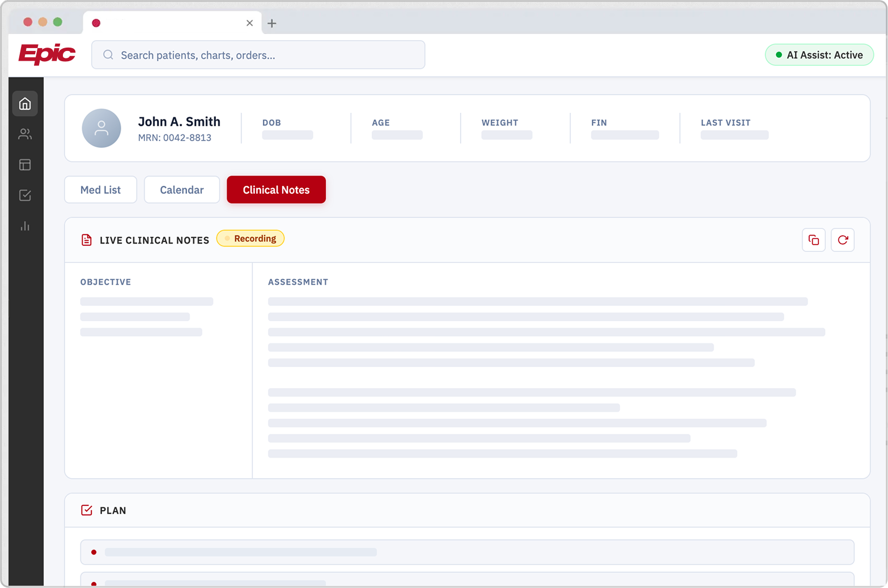Click the yellow macOS minimize button
The image size is (888, 588).
coord(43,22)
